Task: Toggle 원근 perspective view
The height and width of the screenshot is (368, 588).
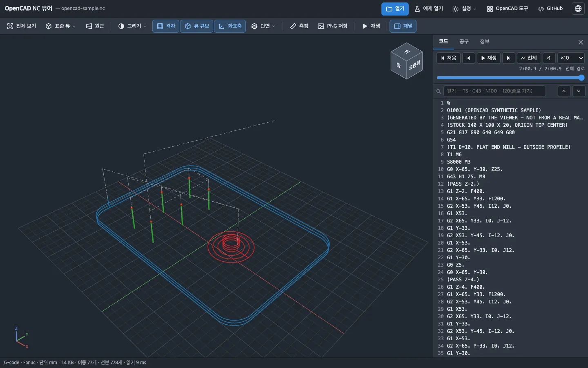Action: [95, 26]
